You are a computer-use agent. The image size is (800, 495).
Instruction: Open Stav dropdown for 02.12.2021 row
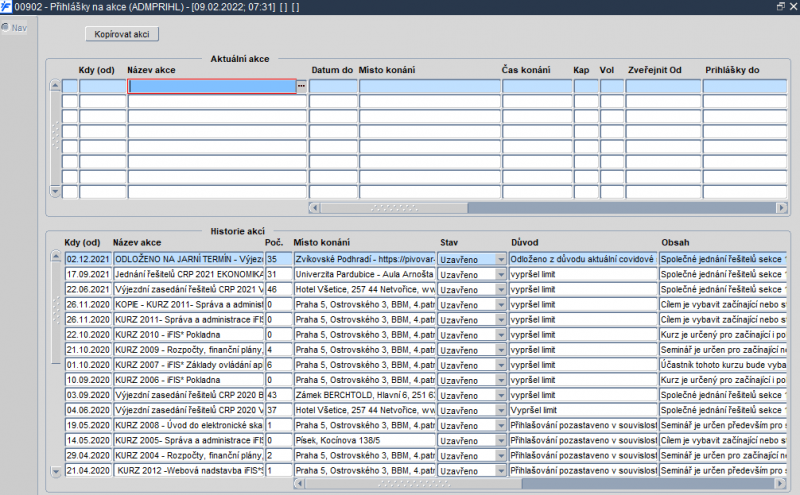pos(501,259)
